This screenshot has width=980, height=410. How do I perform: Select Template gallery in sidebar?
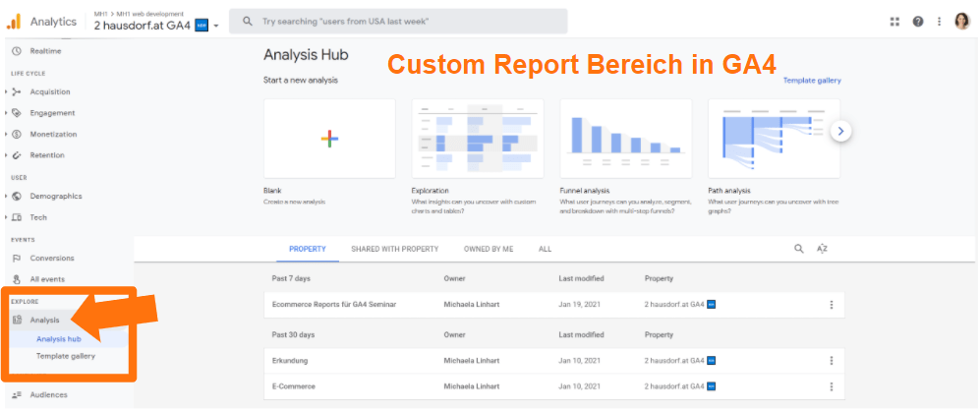click(66, 356)
